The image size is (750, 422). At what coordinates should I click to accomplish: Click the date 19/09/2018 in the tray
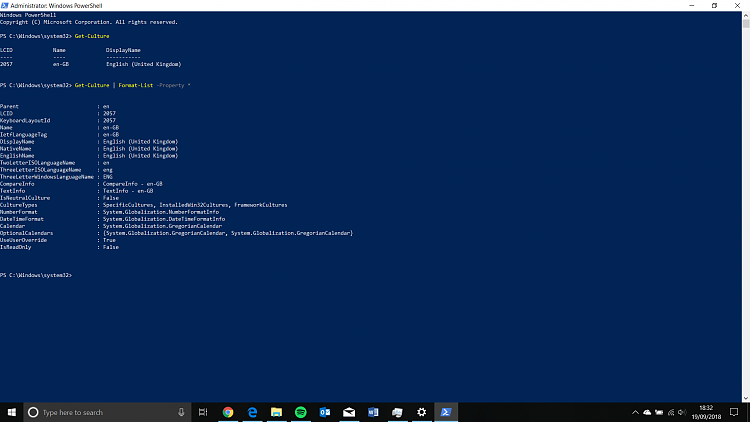pos(706,417)
